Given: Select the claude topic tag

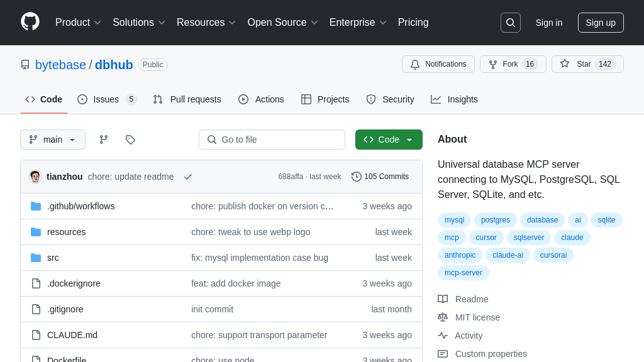Looking at the screenshot, I should point(572,238).
